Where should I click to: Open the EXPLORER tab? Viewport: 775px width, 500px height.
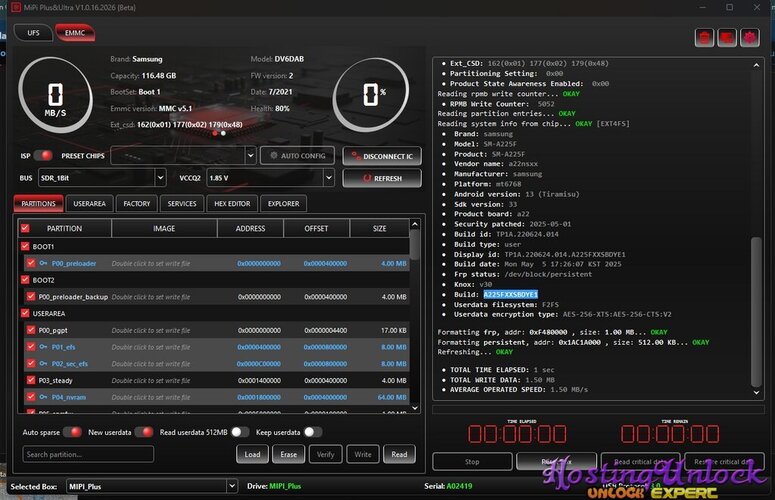pyautogui.click(x=284, y=204)
